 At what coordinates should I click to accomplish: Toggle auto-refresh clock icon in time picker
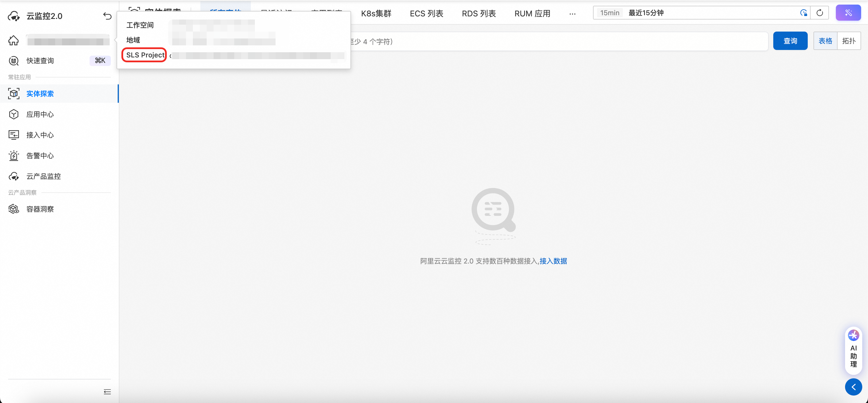(x=803, y=13)
